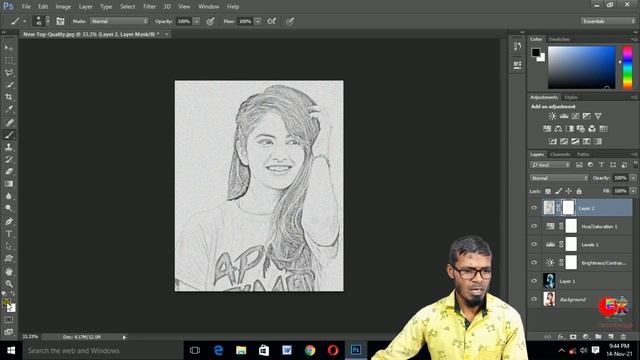Open the Essentials workspace dropdown

(608, 21)
